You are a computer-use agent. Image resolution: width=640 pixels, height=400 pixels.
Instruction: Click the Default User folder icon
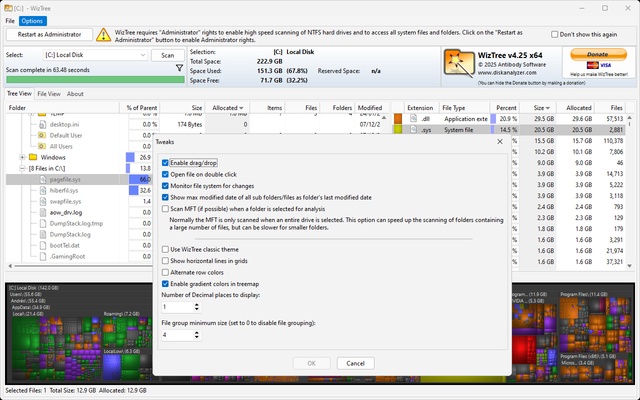pos(42,135)
